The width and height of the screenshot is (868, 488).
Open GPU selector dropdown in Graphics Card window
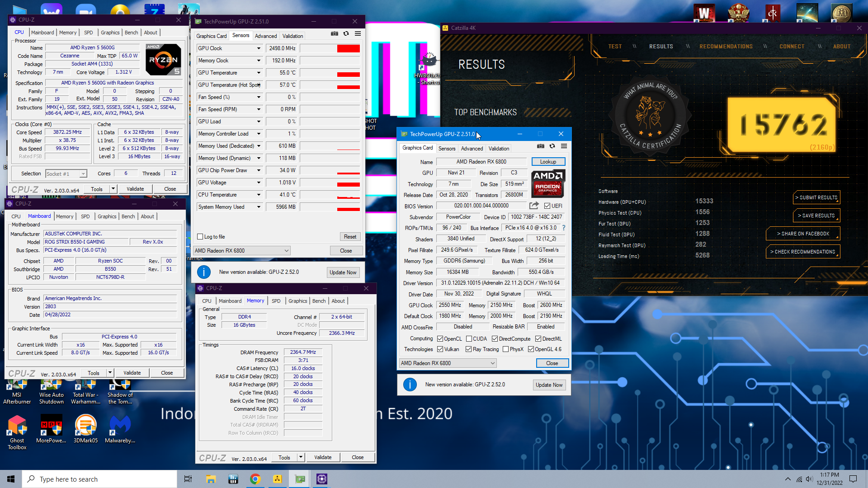[448, 363]
